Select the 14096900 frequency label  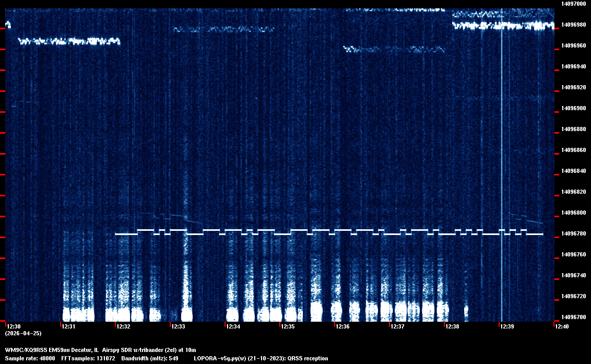tap(572, 108)
